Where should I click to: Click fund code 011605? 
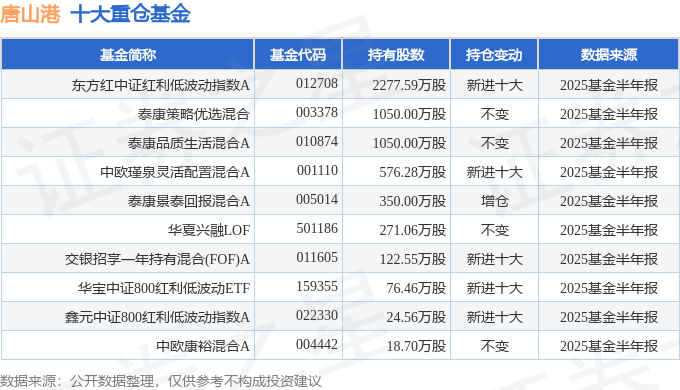(317, 257)
